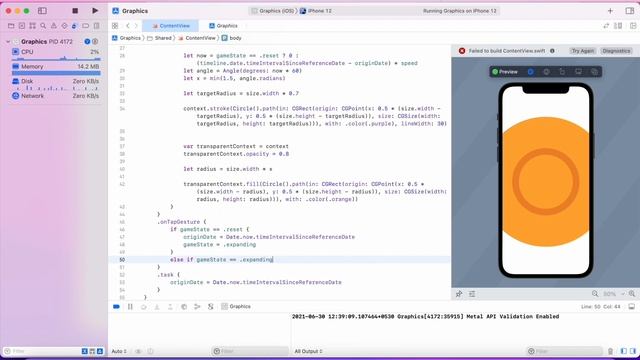Select the Debug navigator icon
The width and height of the screenshot is (640, 360).
click(x=74, y=26)
